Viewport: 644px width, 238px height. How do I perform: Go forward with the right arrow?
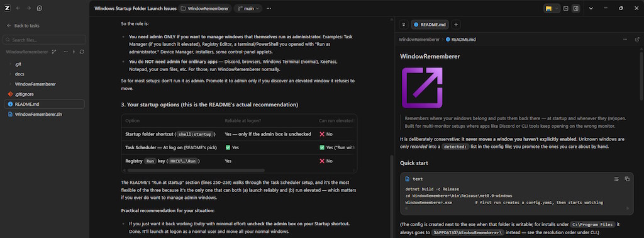[x=29, y=8]
